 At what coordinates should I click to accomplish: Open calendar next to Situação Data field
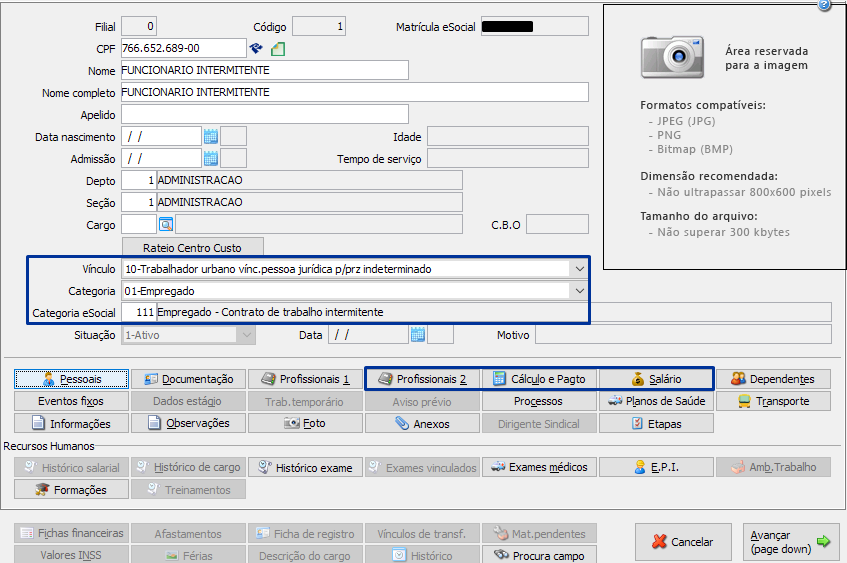418,334
